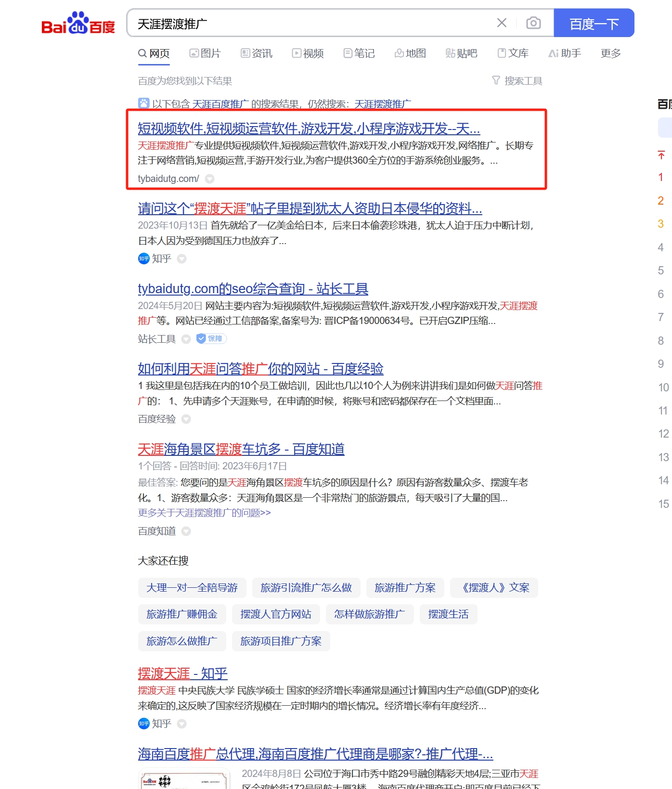
Task: Select related search 旅游怎么做推广
Action: (x=182, y=641)
